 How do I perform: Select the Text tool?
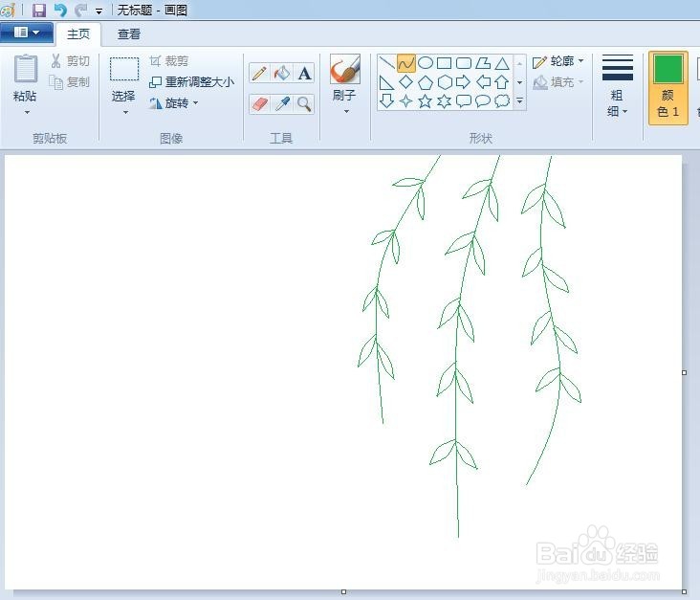point(304,74)
